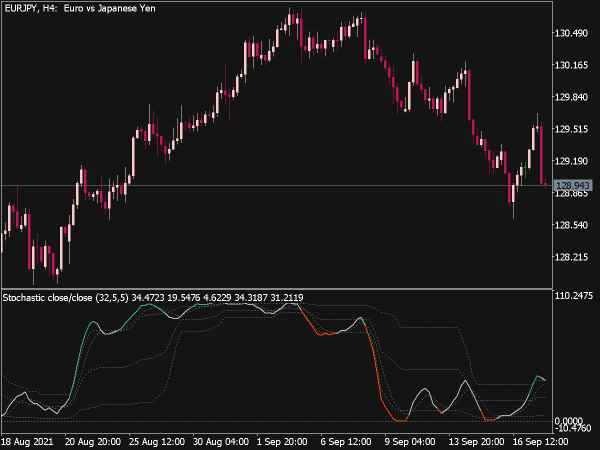600x450 pixels.
Task: Click time axis label 6 Sep 12:00
Action: pyautogui.click(x=346, y=442)
